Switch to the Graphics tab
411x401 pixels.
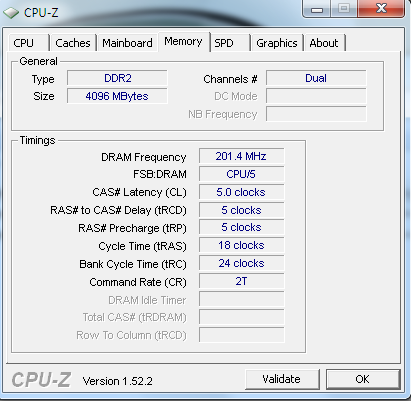click(277, 43)
